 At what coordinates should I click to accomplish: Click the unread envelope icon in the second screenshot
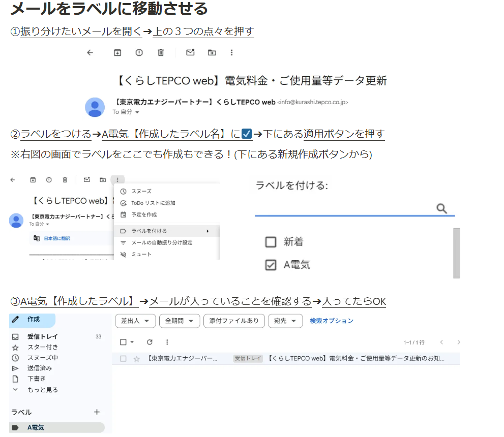click(87, 180)
